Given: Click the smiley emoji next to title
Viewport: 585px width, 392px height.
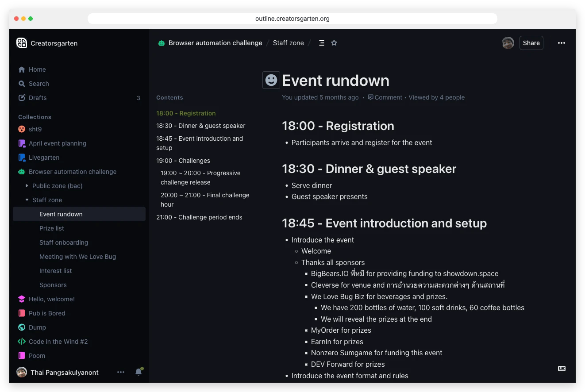Looking at the screenshot, I should [x=271, y=80].
